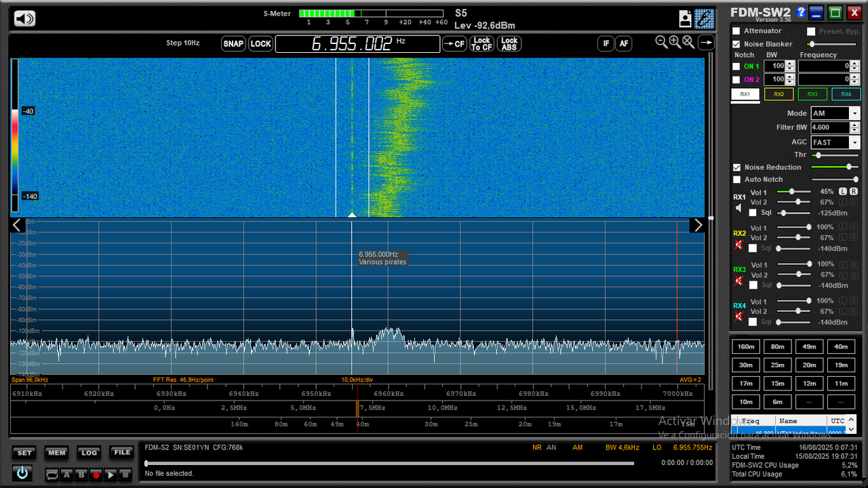The height and width of the screenshot is (488, 868).
Task: Unmute the RX2 receiver audio
Action: click(x=739, y=244)
